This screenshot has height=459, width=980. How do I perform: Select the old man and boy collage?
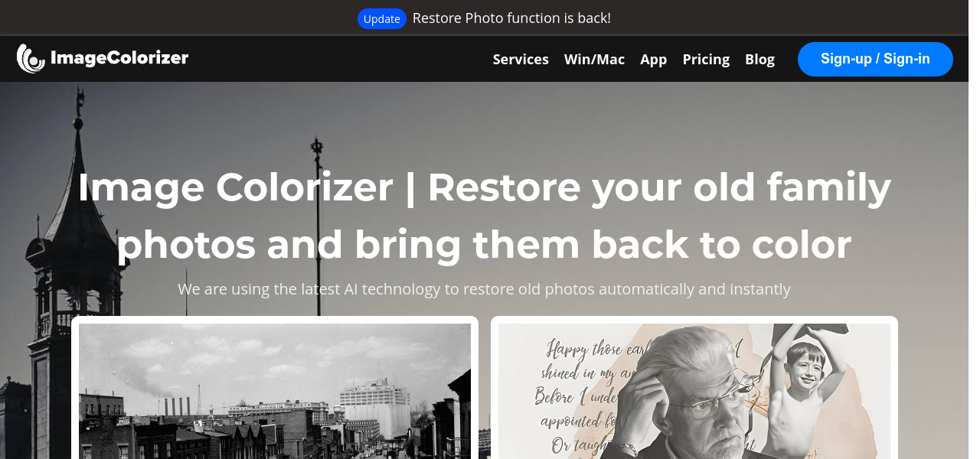tap(694, 391)
